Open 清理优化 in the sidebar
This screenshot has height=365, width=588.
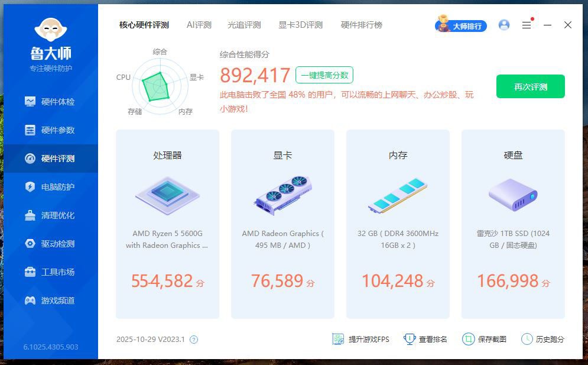(51, 215)
